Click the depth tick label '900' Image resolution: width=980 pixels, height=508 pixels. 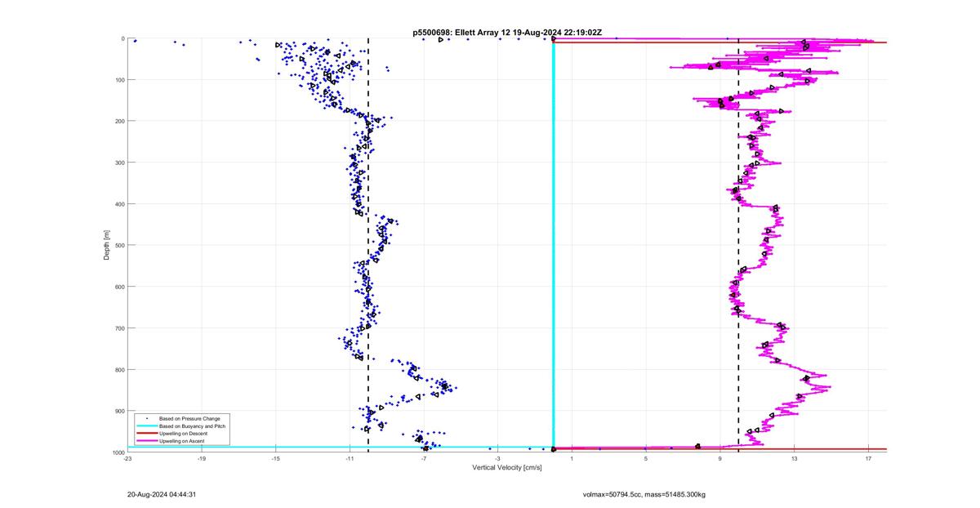[119, 411]
